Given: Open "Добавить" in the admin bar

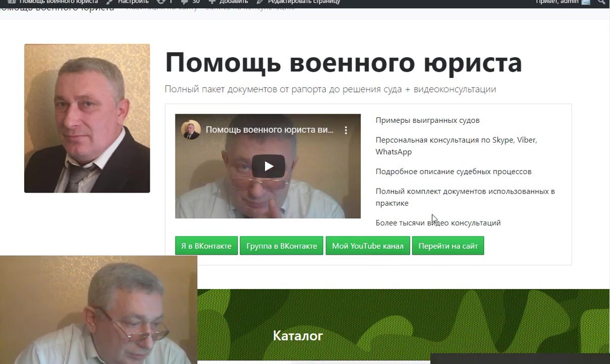Looking at the screenshot, I should click(x=229, y=2).
